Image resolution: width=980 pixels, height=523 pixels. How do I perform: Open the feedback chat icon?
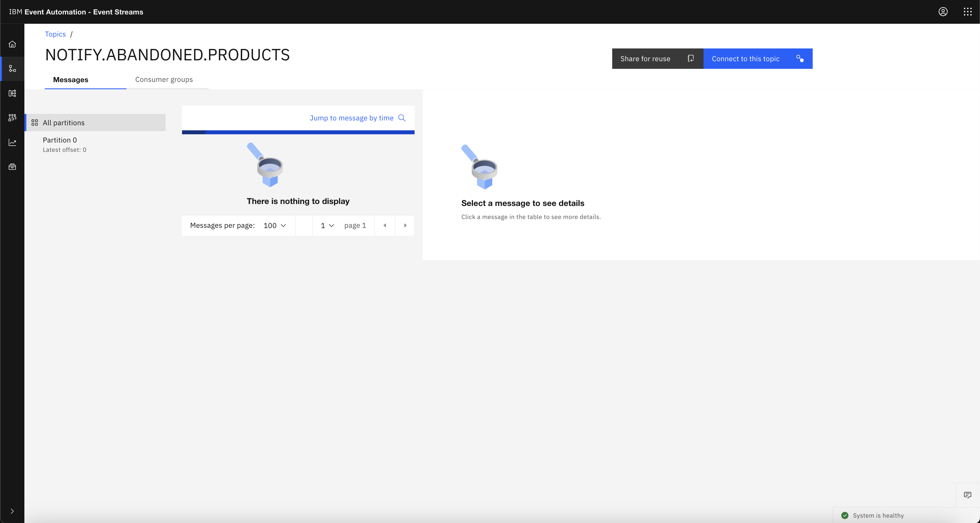click(968, 495)
